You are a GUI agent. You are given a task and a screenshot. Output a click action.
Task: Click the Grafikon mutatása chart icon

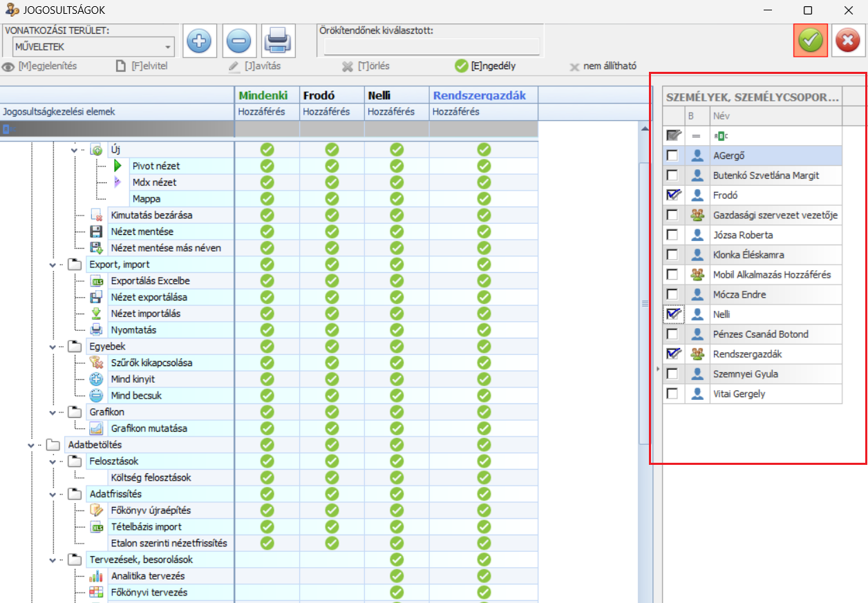click(97, 428)
